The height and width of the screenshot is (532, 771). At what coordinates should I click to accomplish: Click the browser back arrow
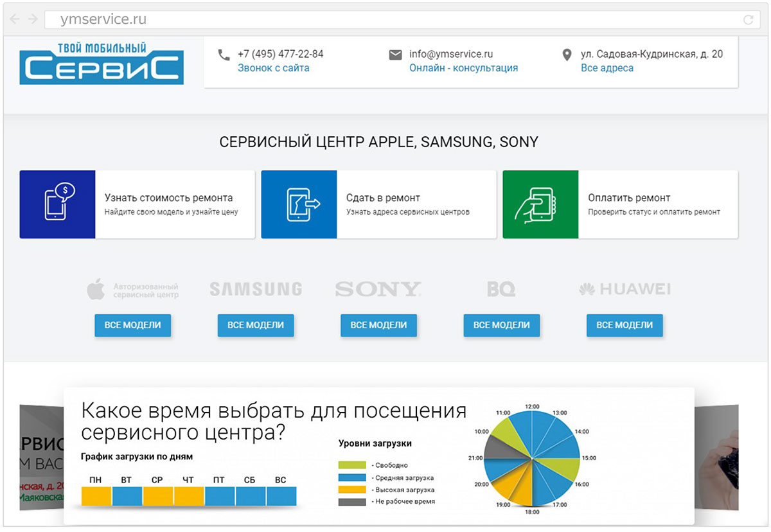click(x=14, y=20)
